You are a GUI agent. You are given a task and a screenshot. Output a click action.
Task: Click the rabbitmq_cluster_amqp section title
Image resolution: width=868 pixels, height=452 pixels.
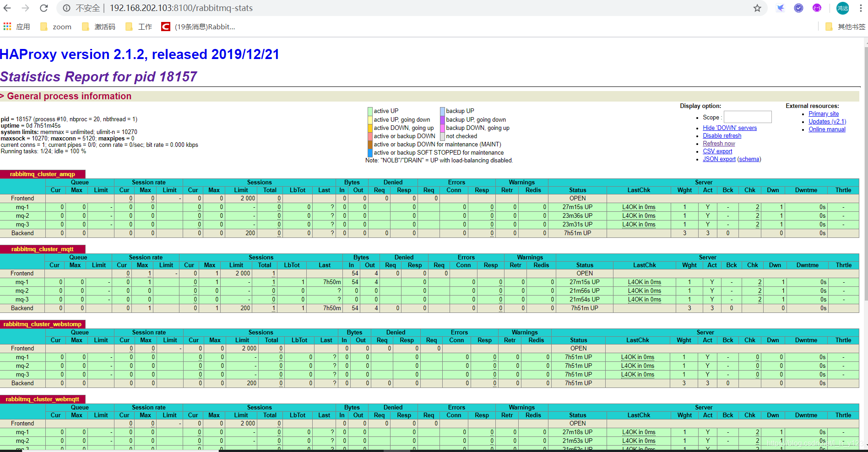coord(43,174)
